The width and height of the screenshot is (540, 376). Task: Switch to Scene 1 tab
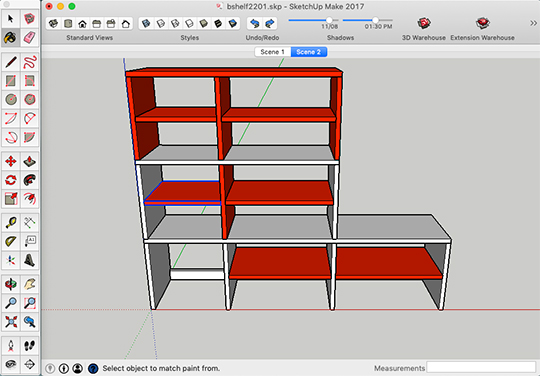pos(273,52)
